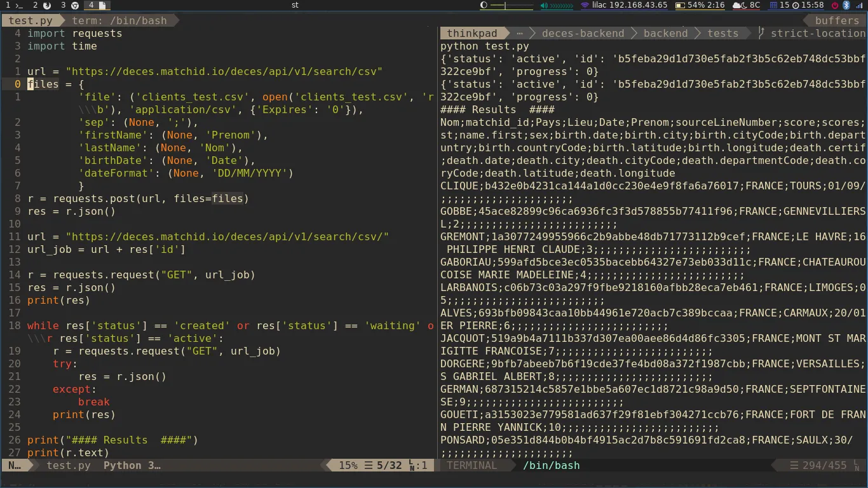Screen dimensions: 868x488
Task: Click the red power button icon
Action: (x=834, y=5)
